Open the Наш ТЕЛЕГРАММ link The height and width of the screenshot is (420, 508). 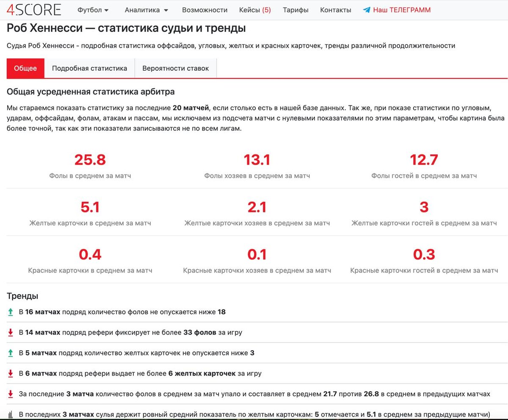[x=402, y=10]
